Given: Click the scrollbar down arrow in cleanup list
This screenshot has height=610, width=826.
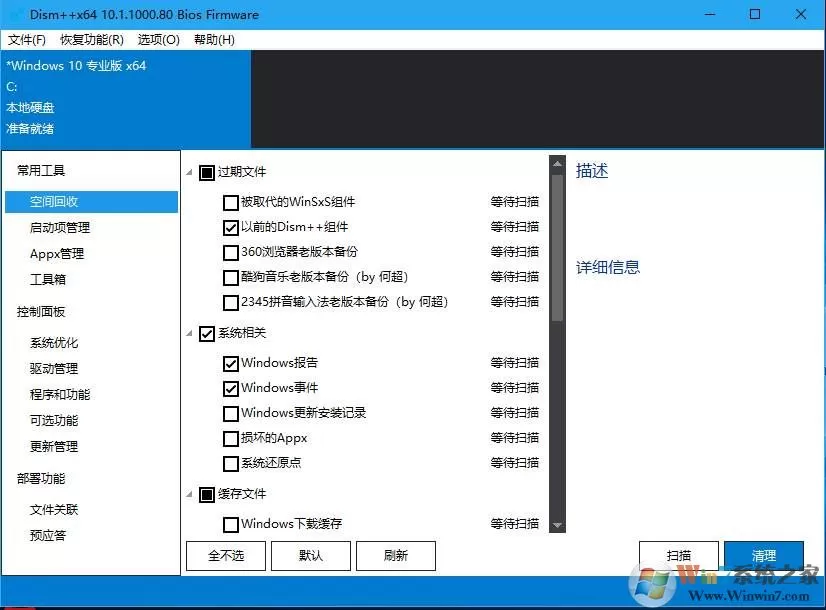Looking at the screenshot, I should (x=557, y=525).
